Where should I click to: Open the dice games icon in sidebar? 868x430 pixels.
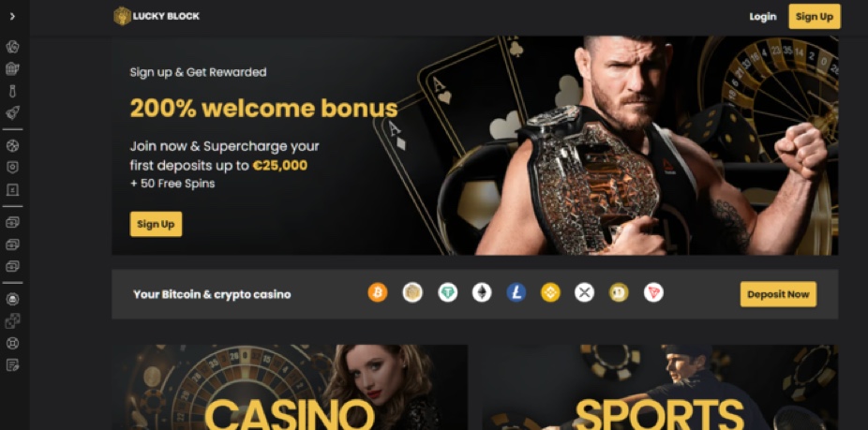tap(12, 321)
